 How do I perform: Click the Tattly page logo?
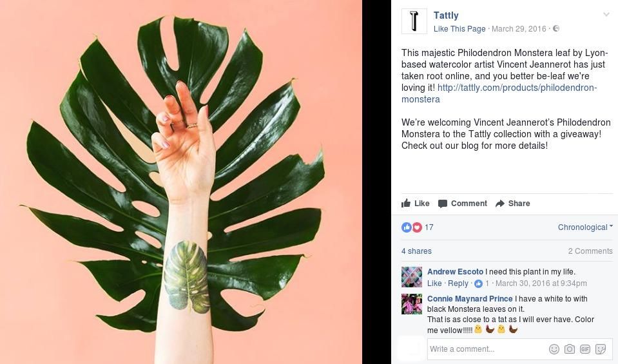[414, 21]
